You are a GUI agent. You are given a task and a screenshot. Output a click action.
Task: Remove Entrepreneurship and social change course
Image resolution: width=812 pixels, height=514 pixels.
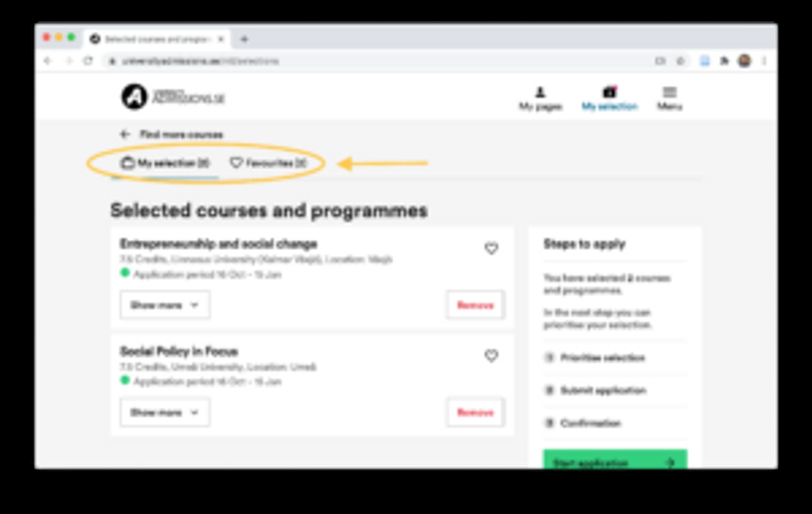click(x=475, y=305)
